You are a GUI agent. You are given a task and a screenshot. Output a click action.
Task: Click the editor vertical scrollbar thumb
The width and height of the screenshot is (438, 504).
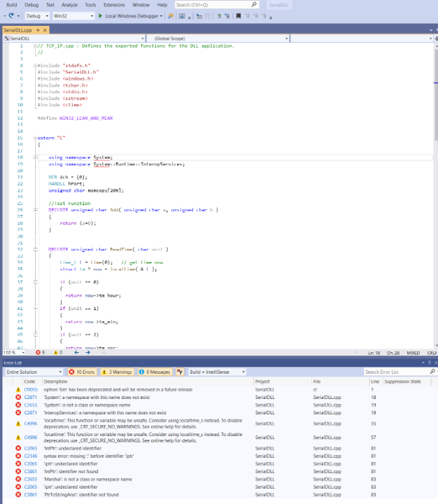(436, 94)
